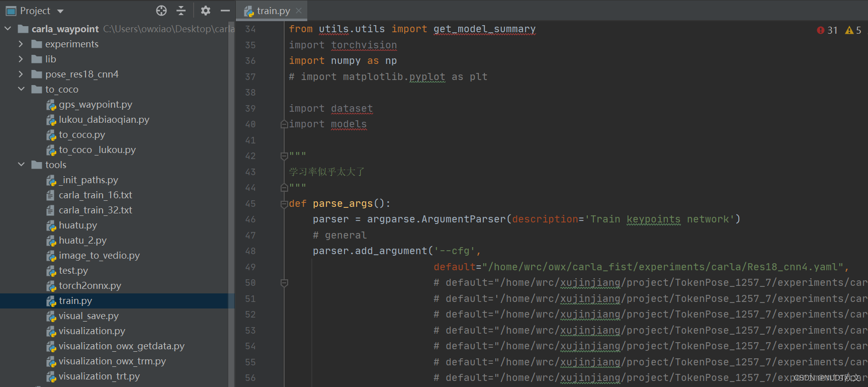Close the train.py editor tab
Viewport: 868px width, 387px height.
[x=299, y=11]
